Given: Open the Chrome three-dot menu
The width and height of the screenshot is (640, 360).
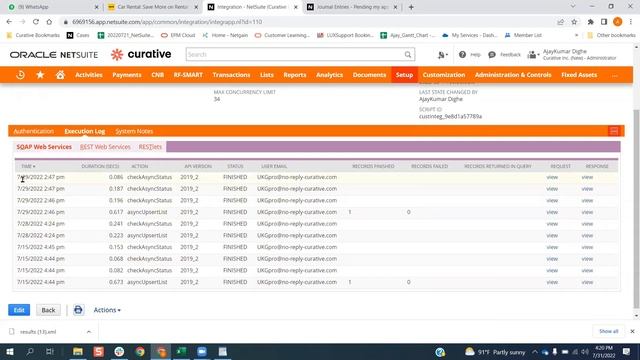Looking at the screenshot, I should click(x=631, y=22).
